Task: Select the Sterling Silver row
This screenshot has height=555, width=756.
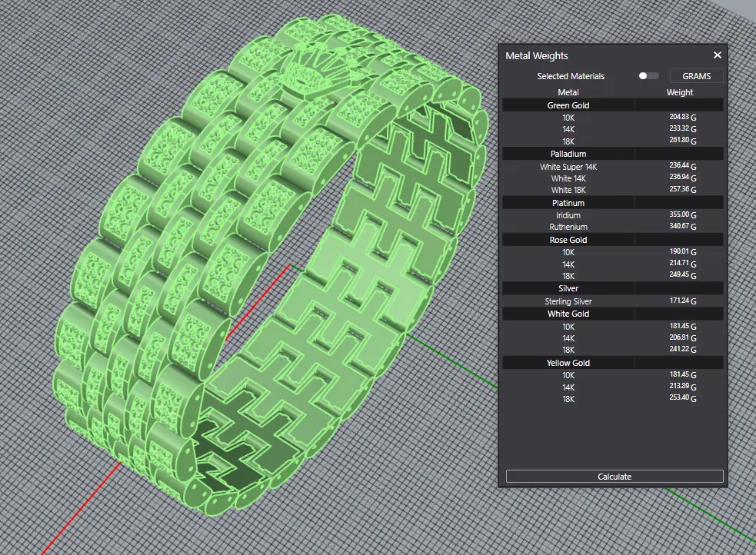Action: pyautogui.click(x=568, y=301)
